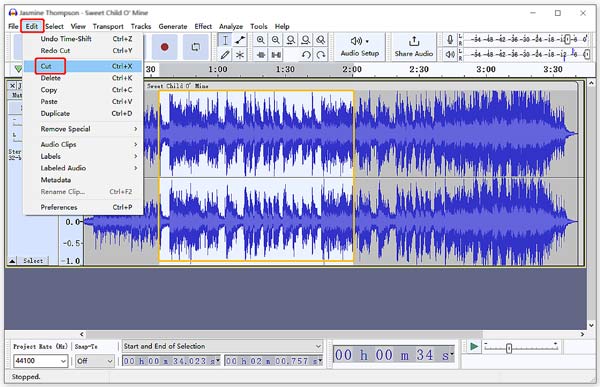Viewport: 600px width, 387px height.
Task: Click the horizontal scrollbar under tracks
Action: point(284,334)
